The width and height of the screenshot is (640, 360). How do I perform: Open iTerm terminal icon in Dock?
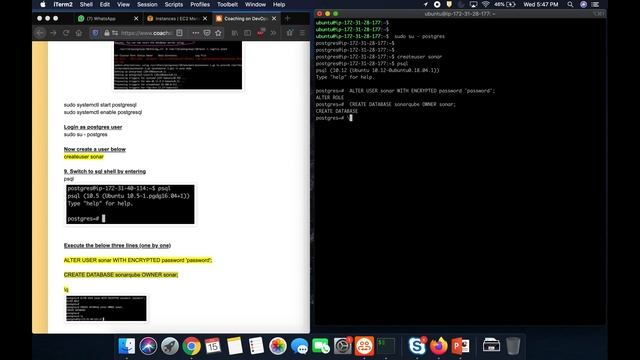click(x=386, y=346)
